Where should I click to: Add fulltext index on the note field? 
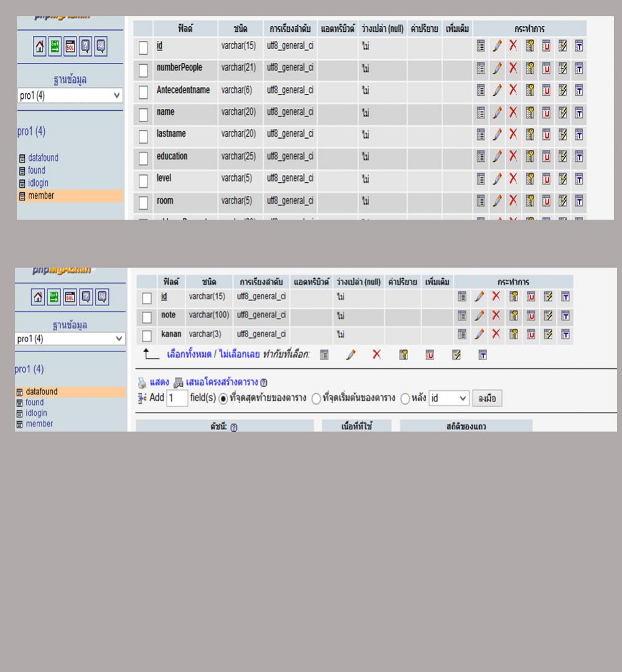point(565,316)
